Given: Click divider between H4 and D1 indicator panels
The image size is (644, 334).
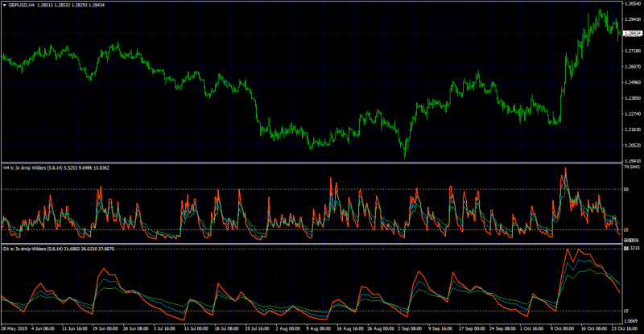Looking at the screenshot, I should [x=312, y=245].
